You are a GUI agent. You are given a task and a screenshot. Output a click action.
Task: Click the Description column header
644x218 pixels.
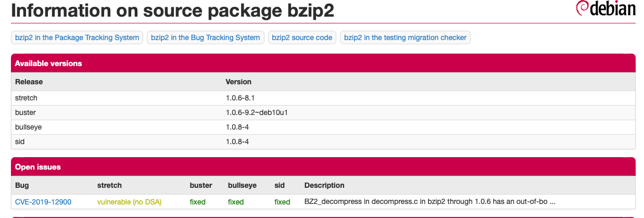(x=324, y=185)
